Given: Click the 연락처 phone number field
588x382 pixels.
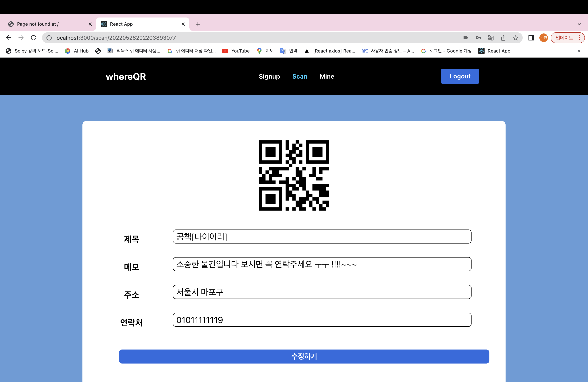Looking at the screenshot, I should (x=322, y=320).
